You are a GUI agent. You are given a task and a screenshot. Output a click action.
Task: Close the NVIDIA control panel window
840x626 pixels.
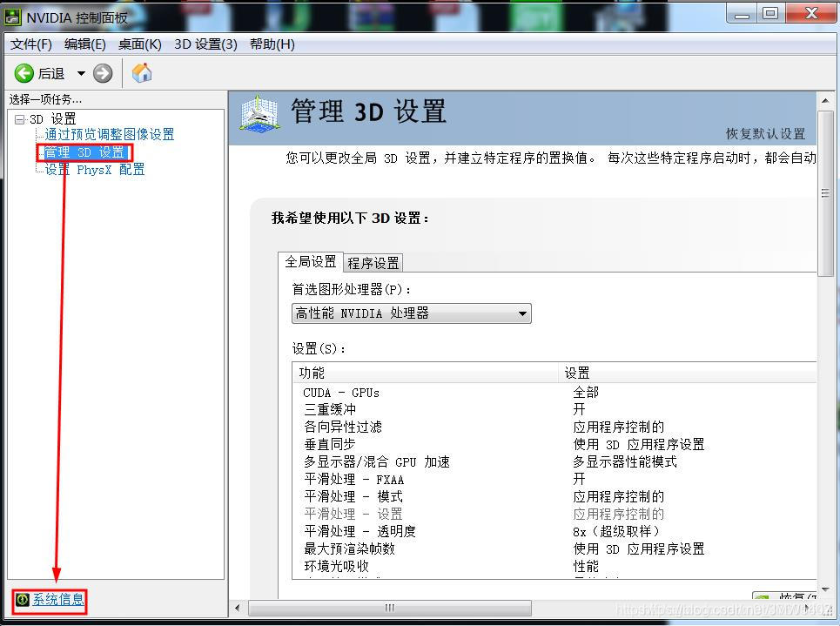tap(811, 15)
